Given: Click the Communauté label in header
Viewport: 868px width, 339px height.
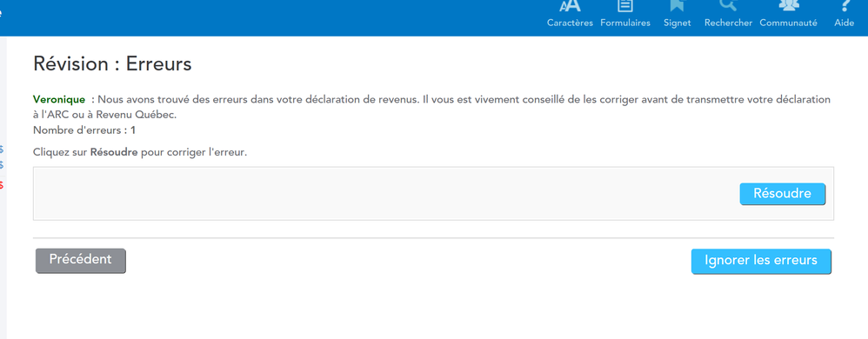Looking at the screenshot, I should (788, 23).
